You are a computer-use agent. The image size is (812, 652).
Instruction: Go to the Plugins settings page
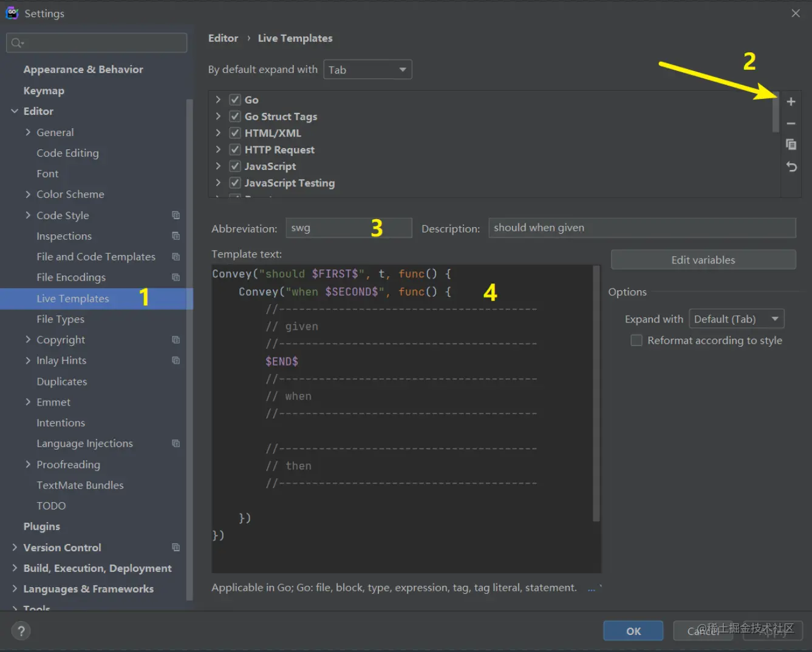[41, 526]
